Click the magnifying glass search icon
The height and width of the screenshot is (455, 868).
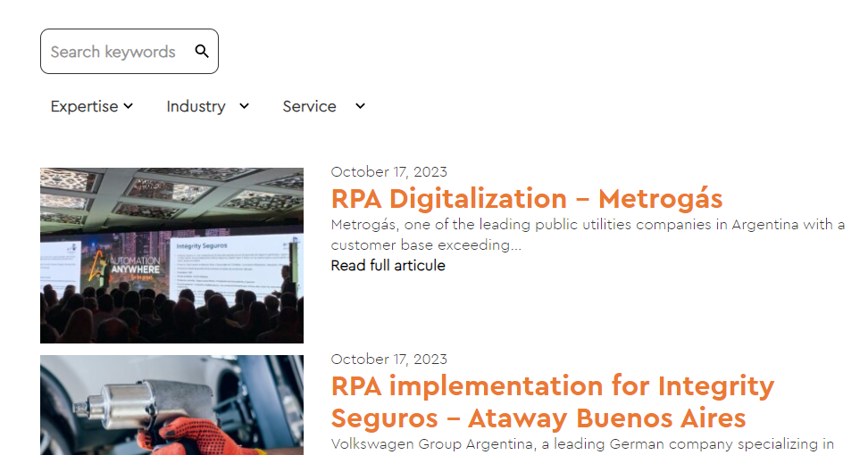tap(202, 52)
